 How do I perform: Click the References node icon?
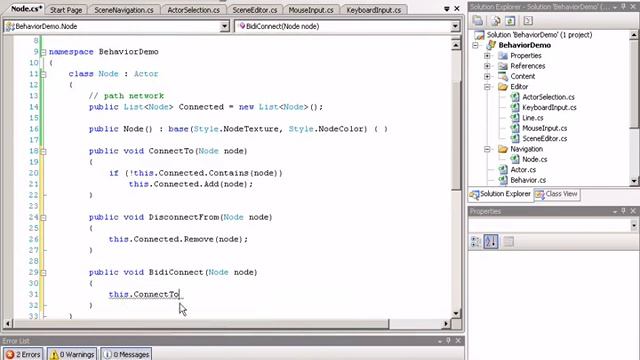click(503, 66)
